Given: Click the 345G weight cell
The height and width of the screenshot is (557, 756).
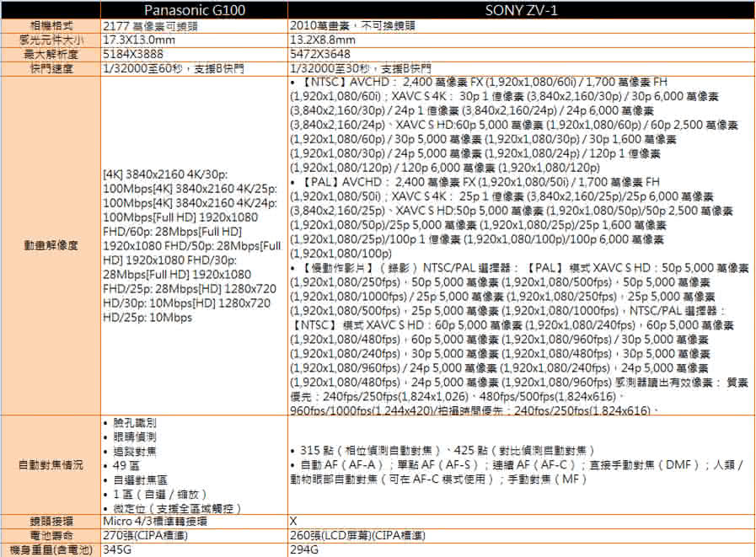Looking at the screenshot, I should click(x=115, y=549).
